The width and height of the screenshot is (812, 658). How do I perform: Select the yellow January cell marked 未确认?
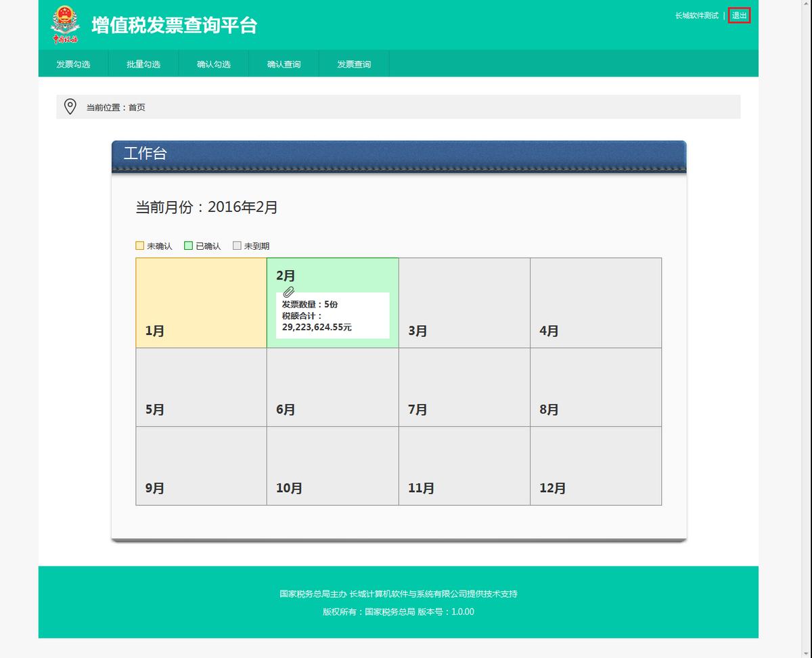coord(200,301)
